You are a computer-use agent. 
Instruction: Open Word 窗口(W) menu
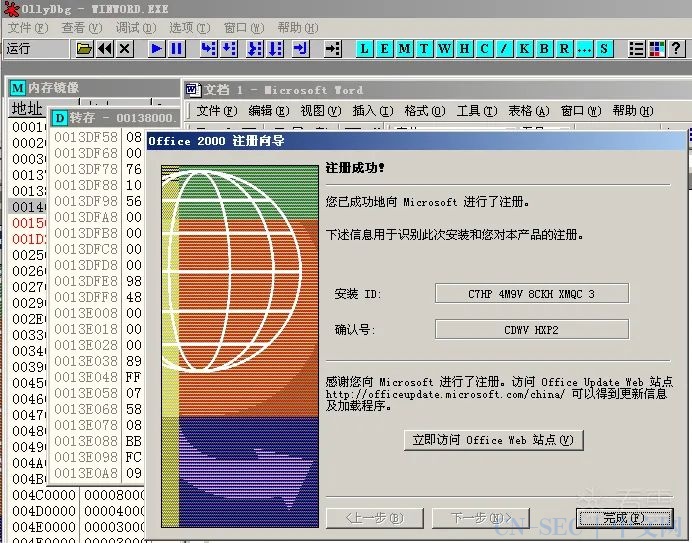pos(581,110)
